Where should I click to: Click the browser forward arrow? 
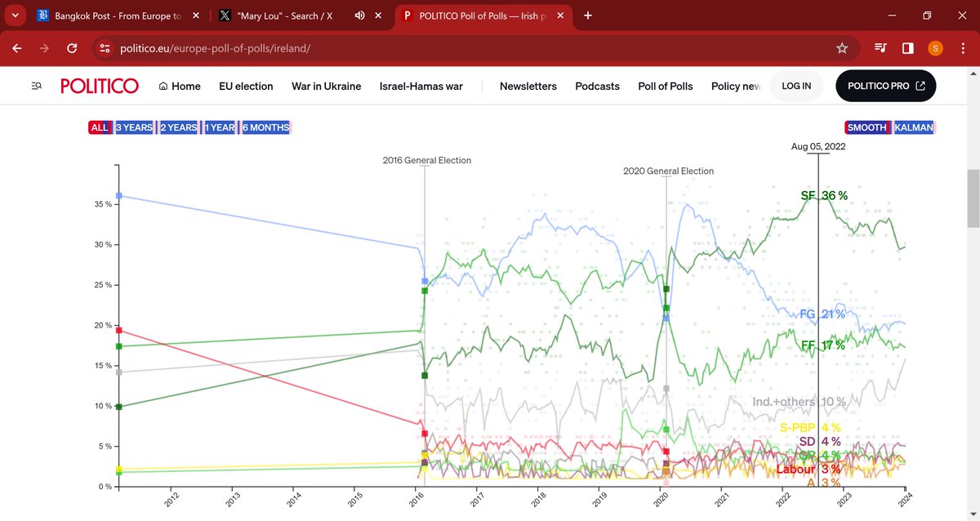coord(44,48)
